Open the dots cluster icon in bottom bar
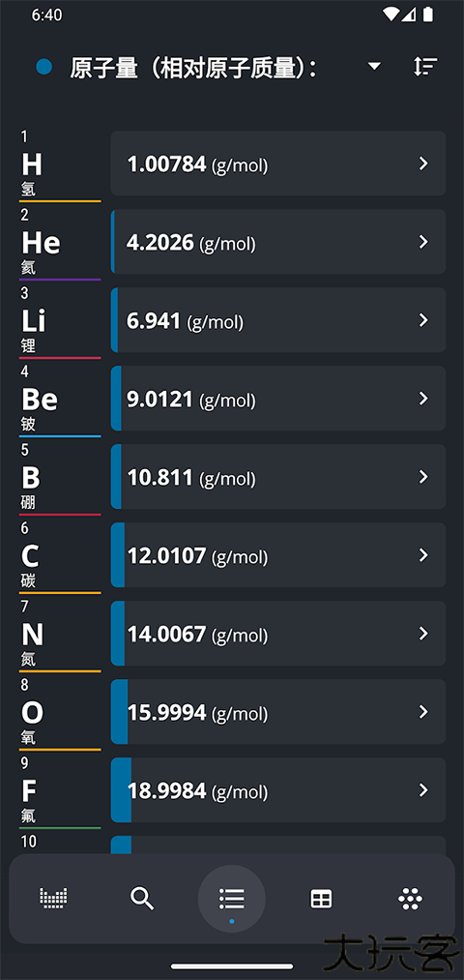Screen dimensions: 464x980 [x=410, y=899]
